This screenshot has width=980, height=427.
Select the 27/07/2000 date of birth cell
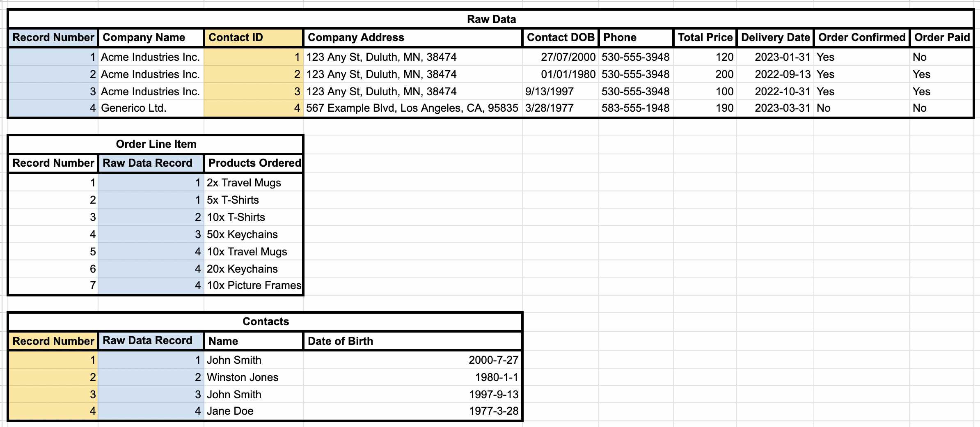coord(561,57)
